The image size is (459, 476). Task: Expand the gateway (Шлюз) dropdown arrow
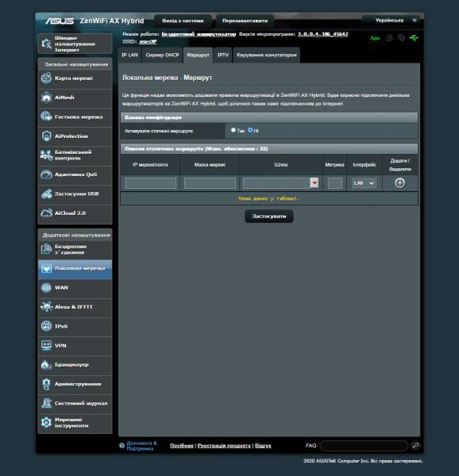[x=314, y=182]
